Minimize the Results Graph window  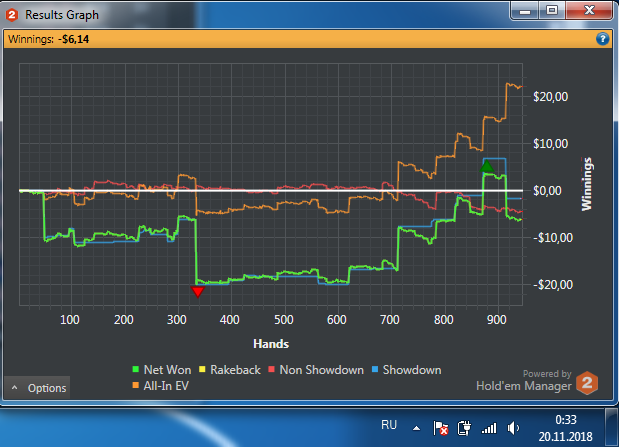[525, 11]
